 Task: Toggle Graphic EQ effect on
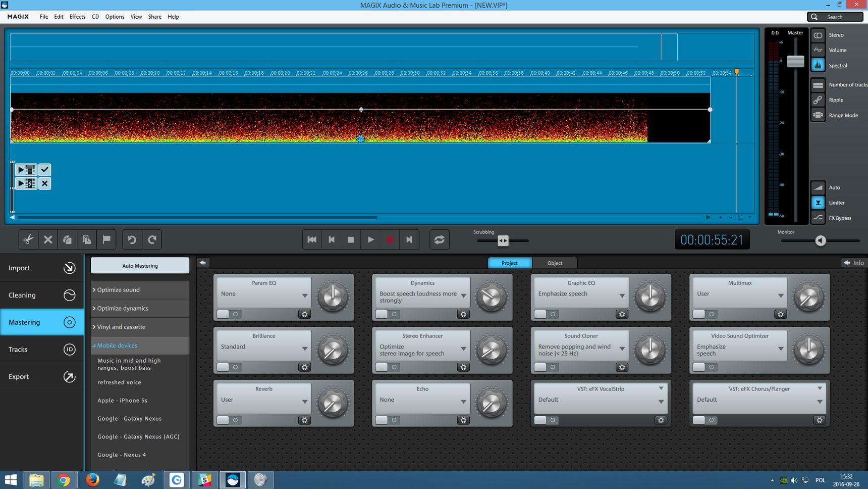(546, 314)
